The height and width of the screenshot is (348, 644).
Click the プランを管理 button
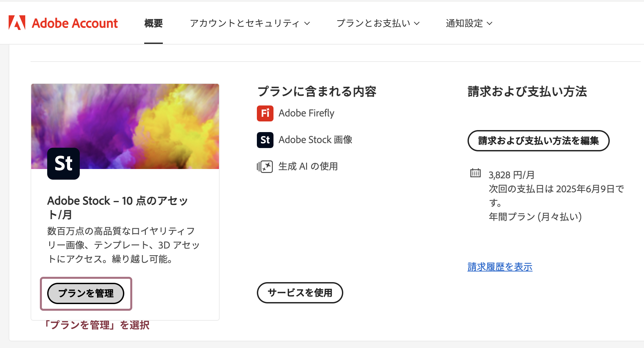86,293
